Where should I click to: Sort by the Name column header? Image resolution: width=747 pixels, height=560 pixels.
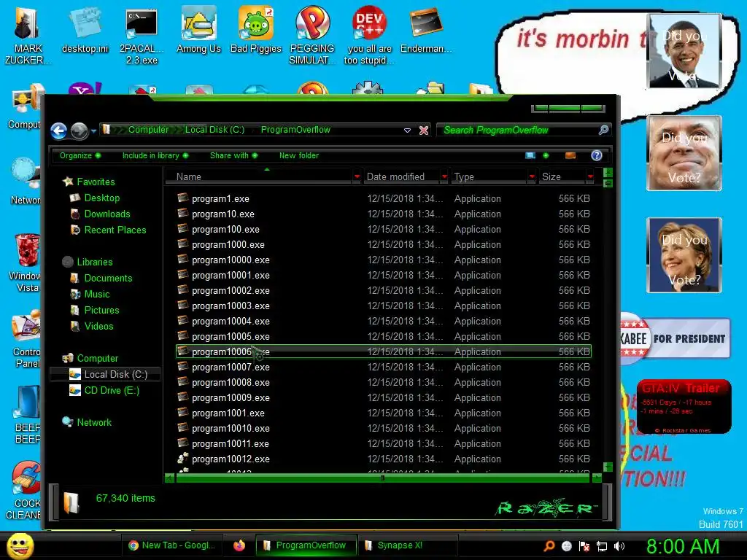pyautogui.click(x=258, y=176)
